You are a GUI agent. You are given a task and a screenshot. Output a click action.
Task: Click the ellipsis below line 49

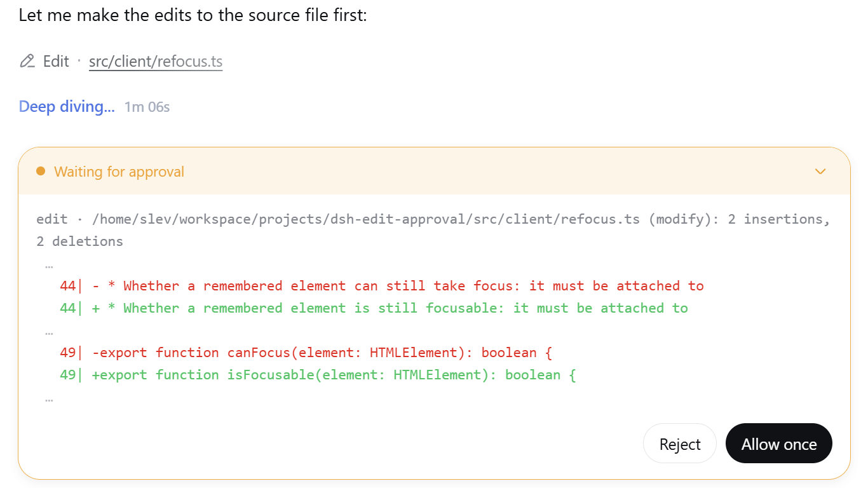click(50, 399)
